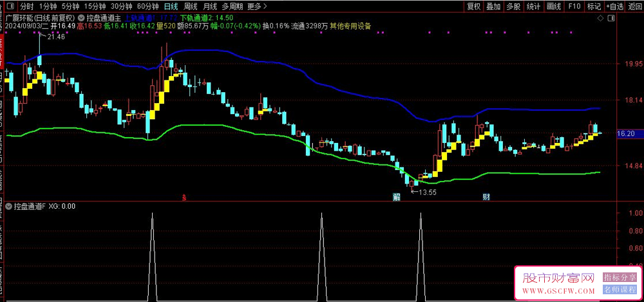644x302 pixels.
Task: Select the 1分钟 period tab
Action: tap(47, 6)
